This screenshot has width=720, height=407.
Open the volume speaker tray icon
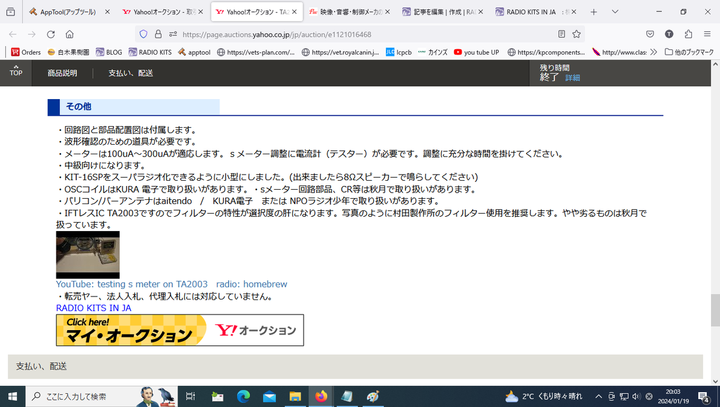coord(636,396)
